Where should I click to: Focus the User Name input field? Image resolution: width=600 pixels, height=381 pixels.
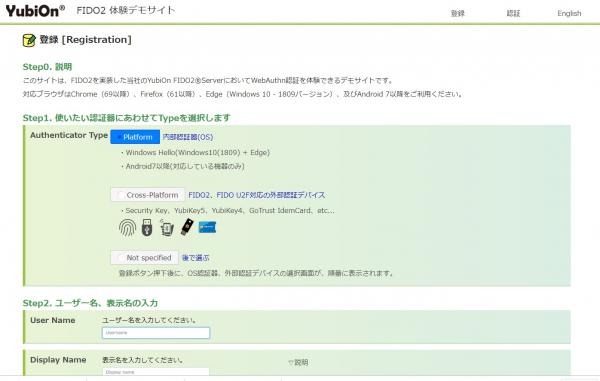click(x=156, y=333)
